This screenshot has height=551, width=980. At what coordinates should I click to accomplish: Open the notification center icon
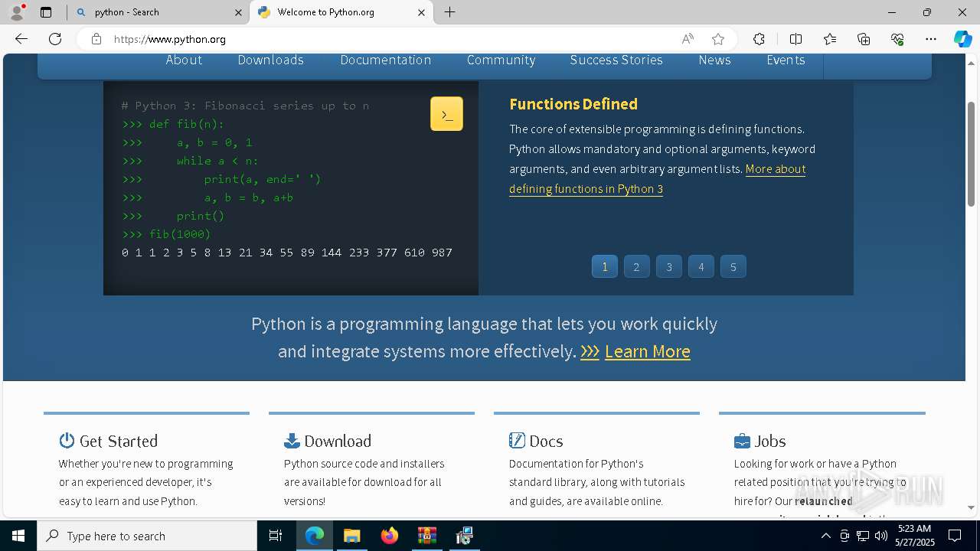click(x=955, y=536)
